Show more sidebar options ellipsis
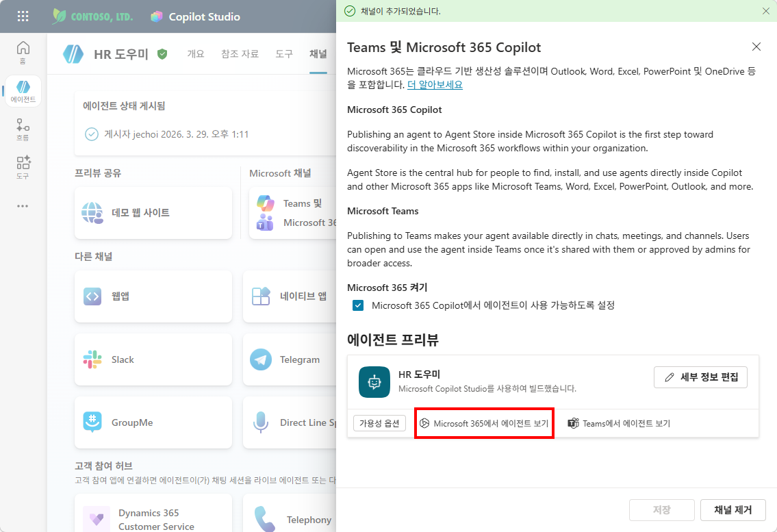Viewport: 777px width, 532px height. click(23, 206)
